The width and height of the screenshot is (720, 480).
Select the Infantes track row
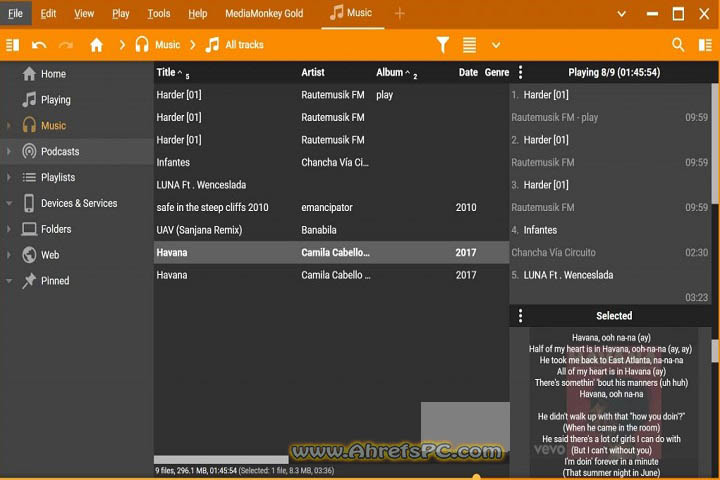(x=331, y=162)
